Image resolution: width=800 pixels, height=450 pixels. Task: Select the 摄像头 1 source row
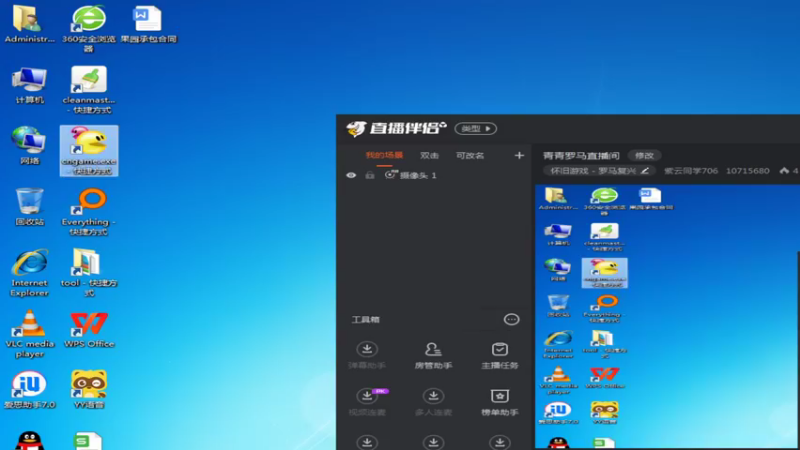(434, 175)
